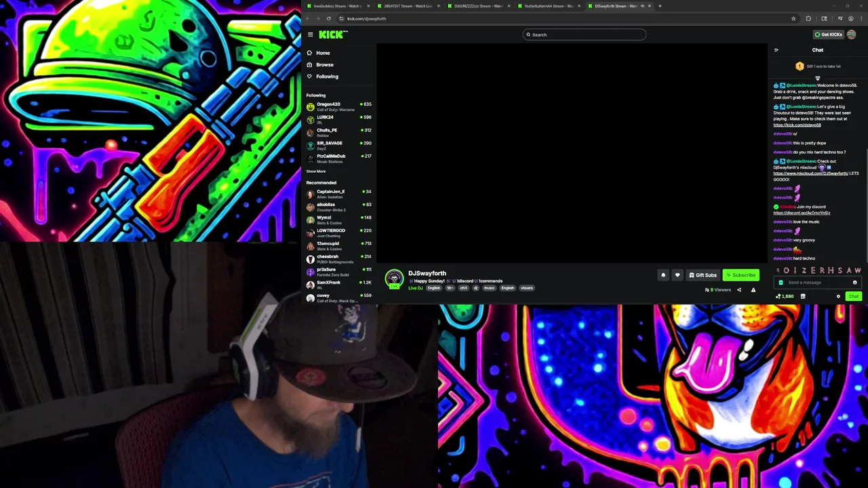Show More followed channels
The image size is (868, 488).
coord(316,171)
